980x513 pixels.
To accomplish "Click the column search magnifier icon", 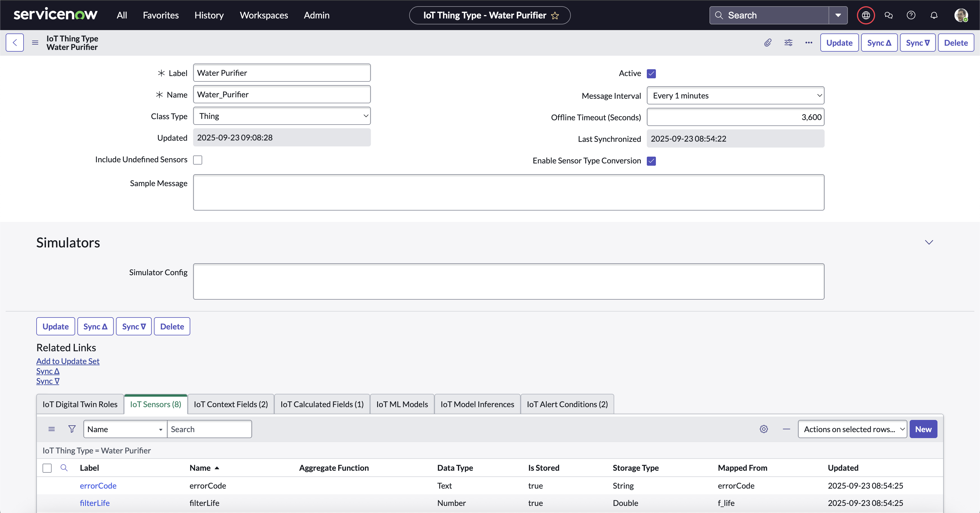I will (64, 468).
